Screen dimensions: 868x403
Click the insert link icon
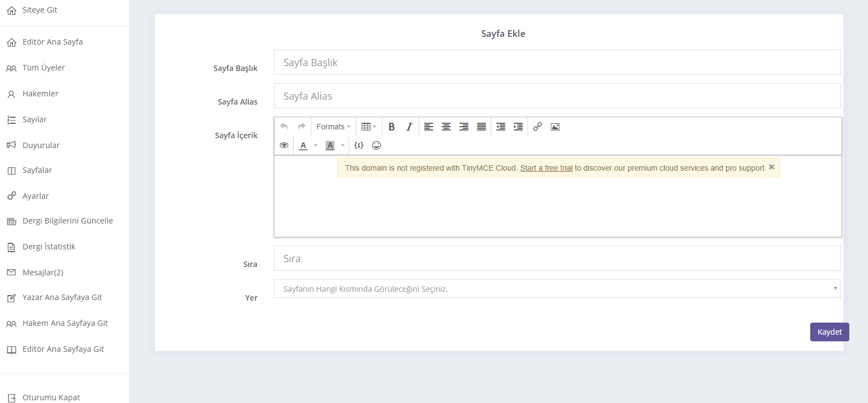tap(537, 127)
